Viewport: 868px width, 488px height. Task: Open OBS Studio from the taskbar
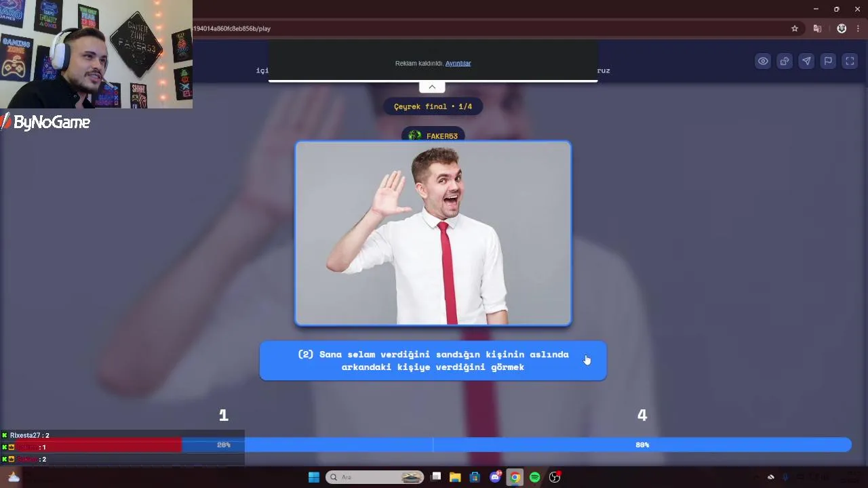tap(555, 477)
